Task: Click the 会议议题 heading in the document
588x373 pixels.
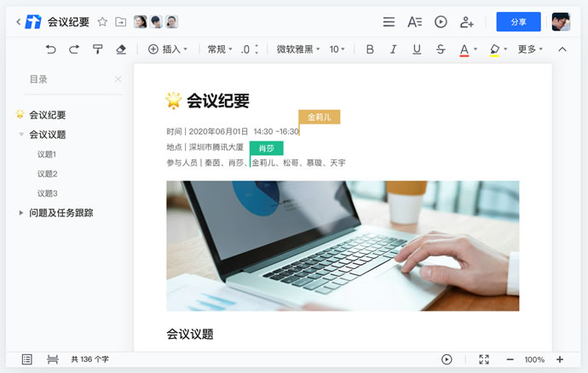Action: [190, 334]
